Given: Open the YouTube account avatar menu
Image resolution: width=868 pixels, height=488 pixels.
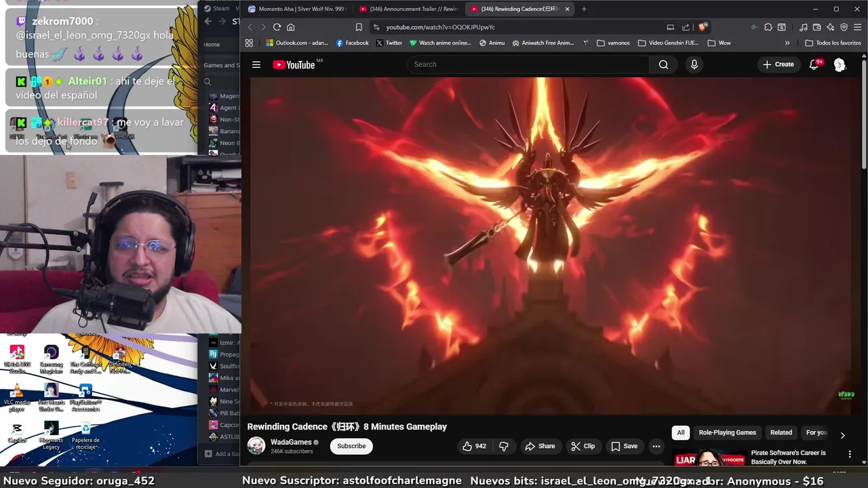Looking at the screenshot, I should pyautogui.click(x=840, y=64).
